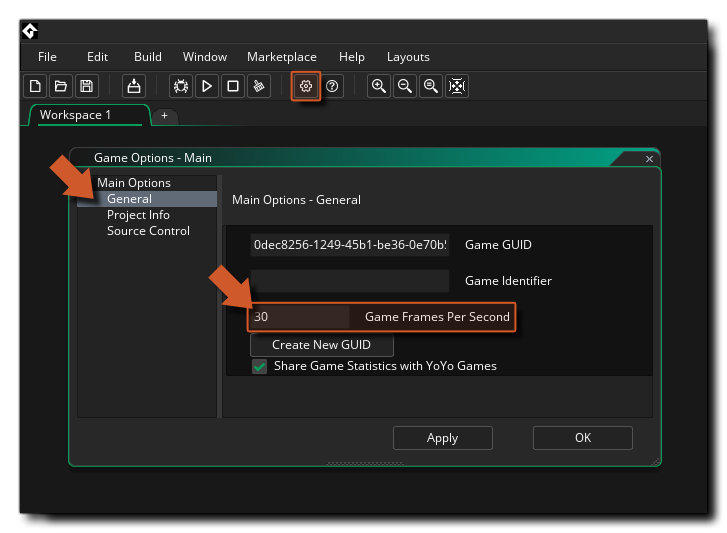Click the Game Frames Per Second value field

[x=300, y=317]
